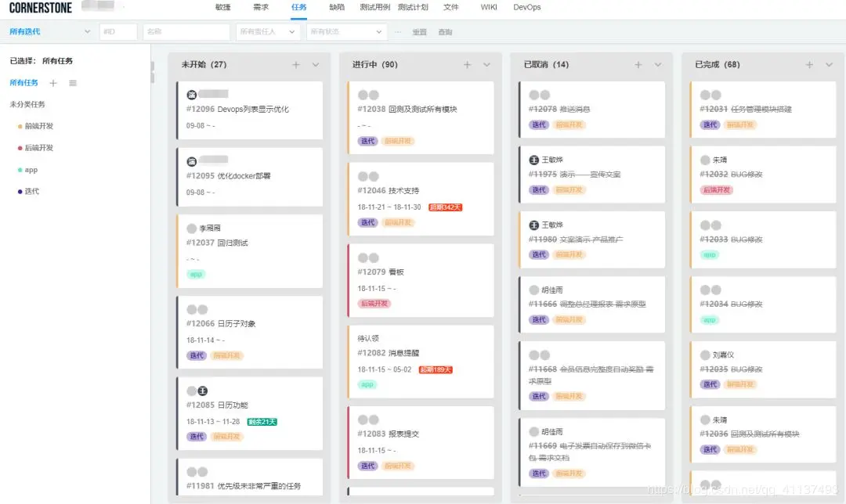Open the DevOps tab
846x504 pixels.
pyautogui.click(x=526, y=7)
